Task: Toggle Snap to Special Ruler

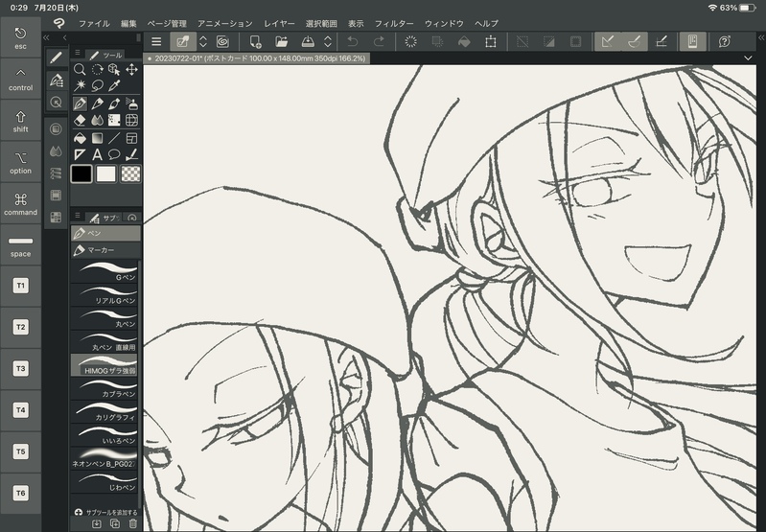Action: [635, 42]
